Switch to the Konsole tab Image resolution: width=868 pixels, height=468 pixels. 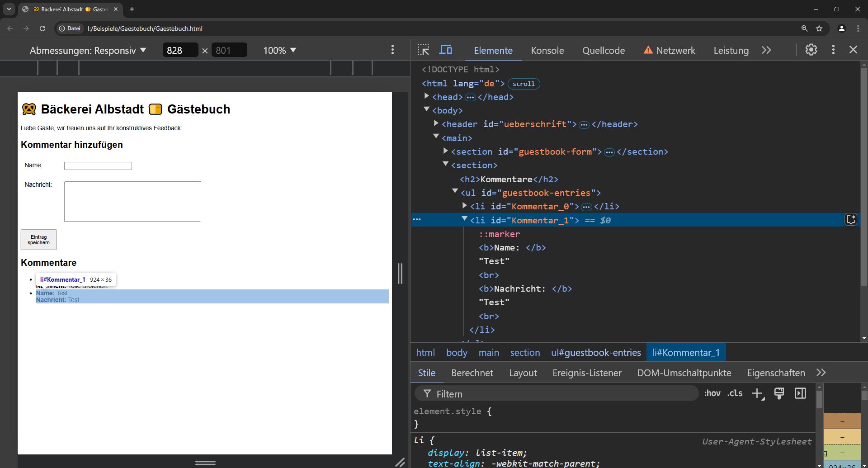point(547,50)
